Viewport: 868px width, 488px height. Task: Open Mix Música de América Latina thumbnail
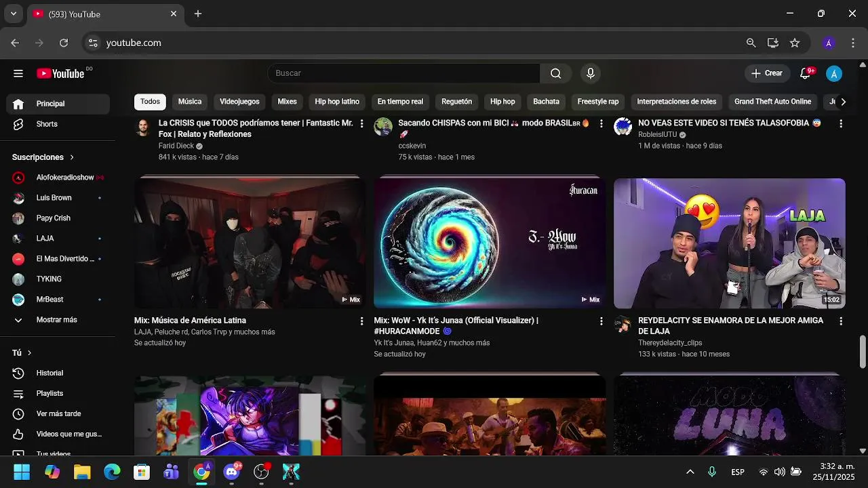[250, 243]
